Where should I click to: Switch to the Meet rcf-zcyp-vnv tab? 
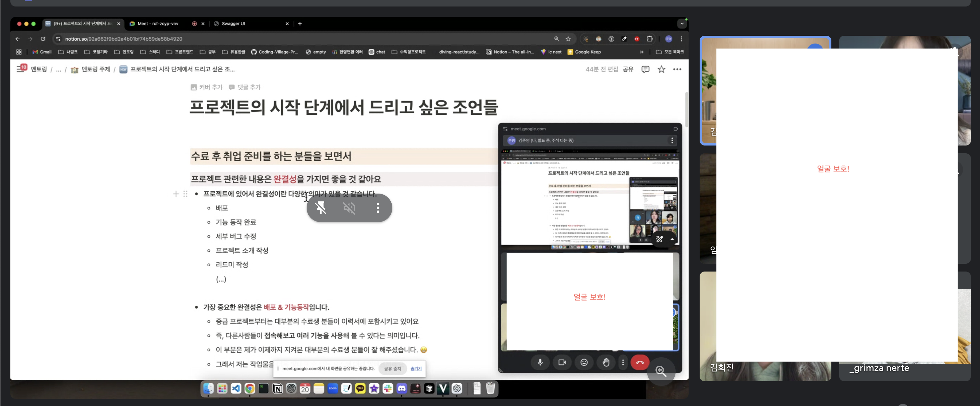(x=158, y=24)
